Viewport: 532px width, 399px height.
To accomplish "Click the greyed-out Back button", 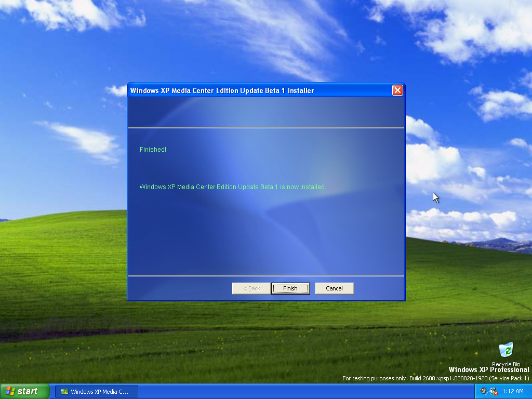I will [x=251, y=288].
